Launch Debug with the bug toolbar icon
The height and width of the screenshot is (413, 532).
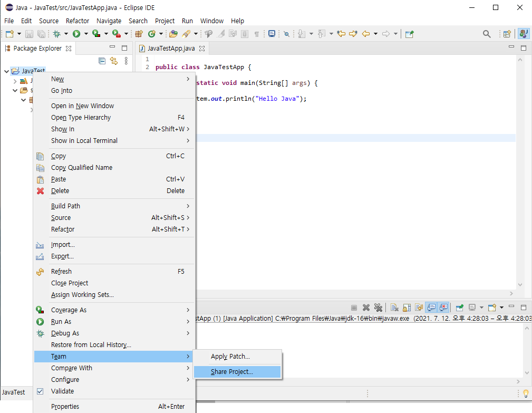(56, 34)
